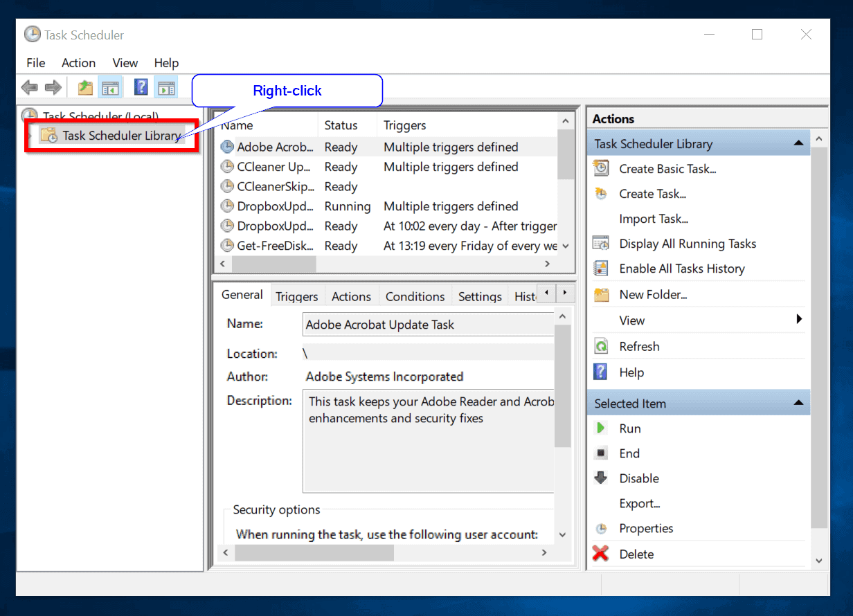Screen dimensions: 853x616
Task: Open the Conditions tab
Action: (x=415, y=296)
